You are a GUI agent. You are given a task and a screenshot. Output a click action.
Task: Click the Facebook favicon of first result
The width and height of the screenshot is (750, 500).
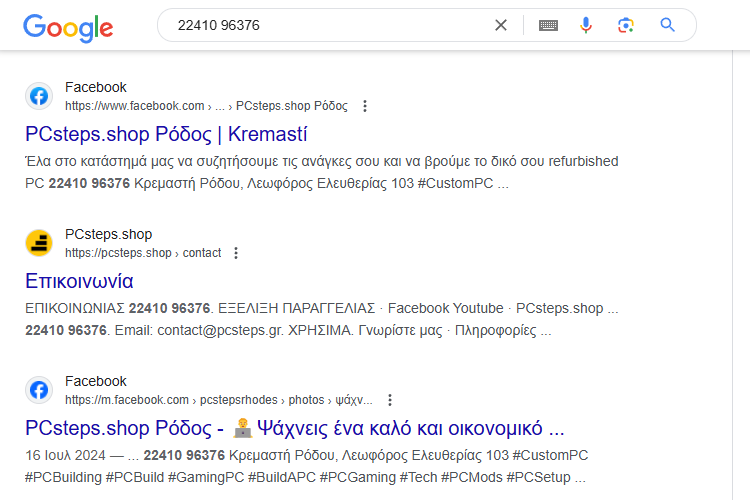pyautogui.click(x=39, y=96)
